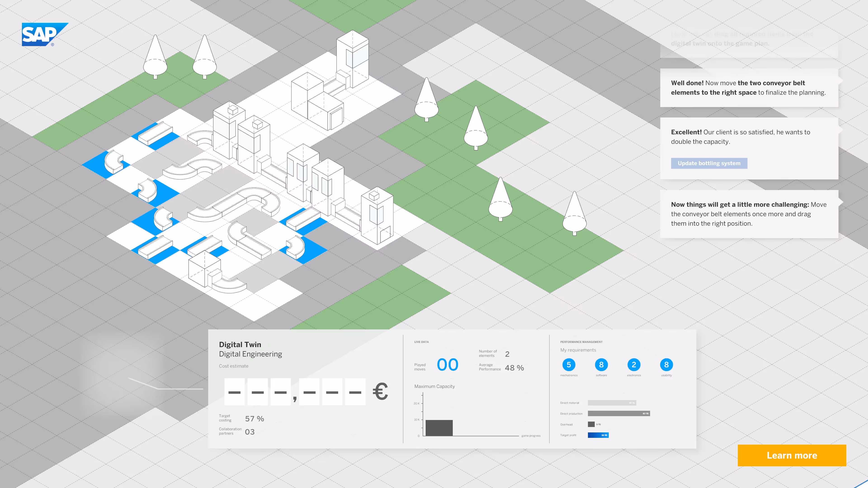The width and height of the screenshot is (868, 488).
Task: Click the Target profit blue bar
Action: coord(598,435)
